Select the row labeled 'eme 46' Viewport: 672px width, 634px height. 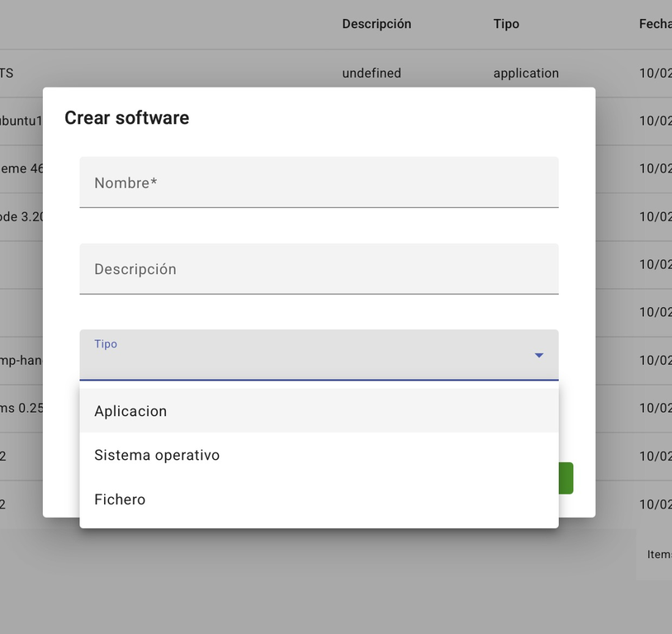click(21, 168)
